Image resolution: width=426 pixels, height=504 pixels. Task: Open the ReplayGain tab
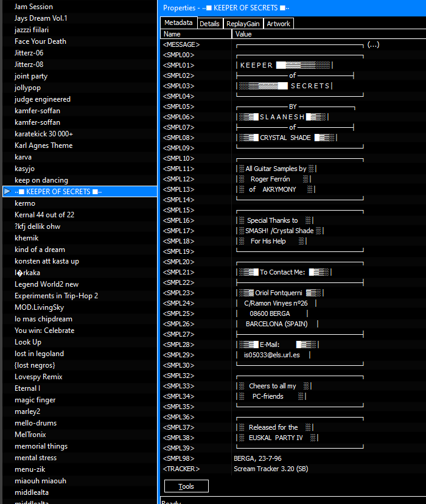243,24
